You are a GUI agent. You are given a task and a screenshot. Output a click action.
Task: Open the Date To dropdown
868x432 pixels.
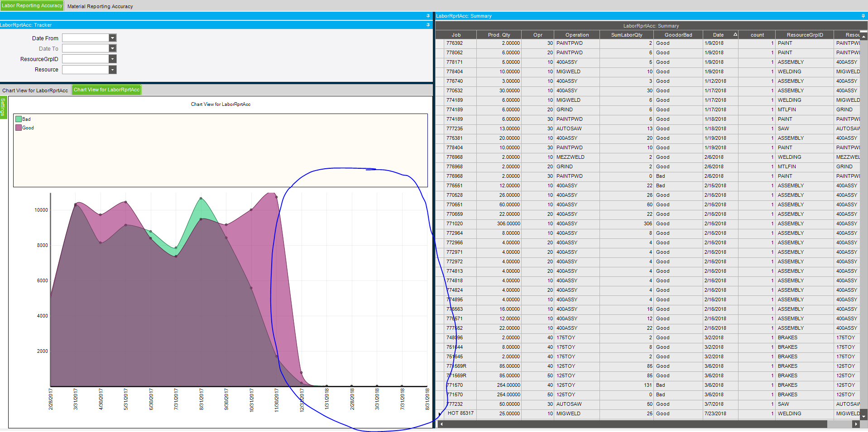pos(113,48)
